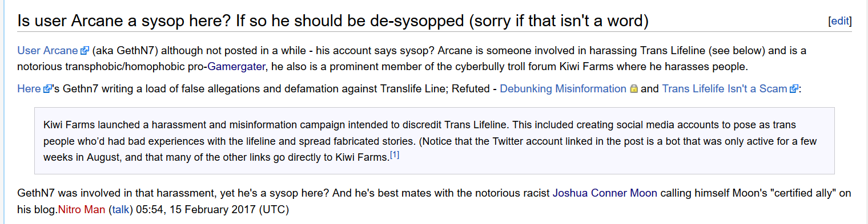Click the paragraph starting 'GethN7 was involved'
868x224 pixels.
coord(434,201)
